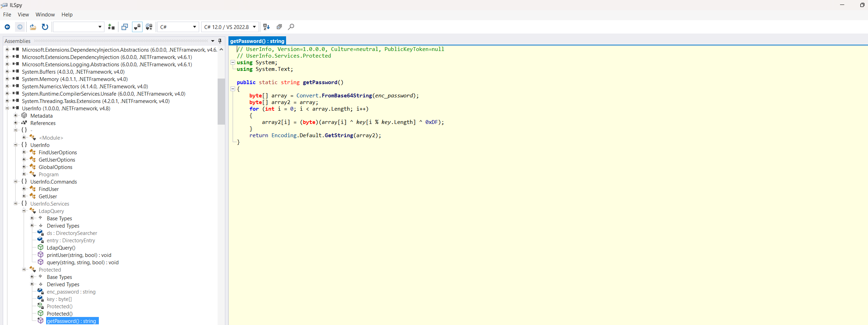Open the C# language dropdown
The height and width of the screenshot is (325, 868).
(178, 27)
